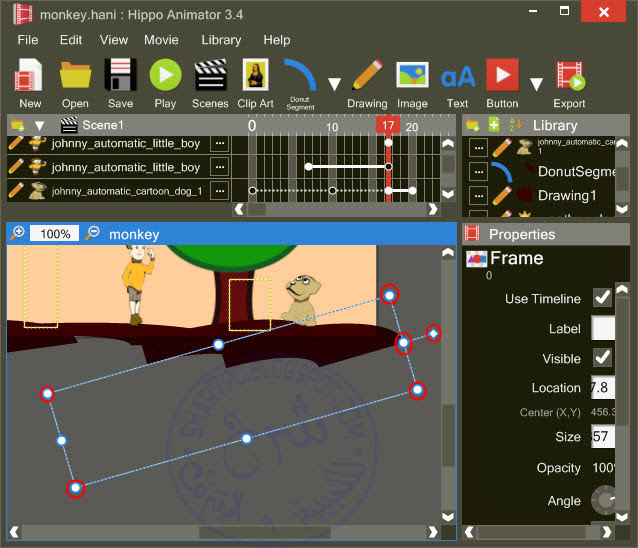638x548 pixels.
Task: Select DonutSegment library item
Action: [576, 172]
